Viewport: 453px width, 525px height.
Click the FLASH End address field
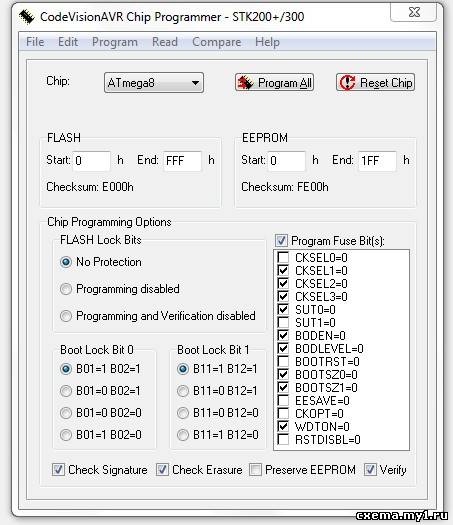(182, 161)
